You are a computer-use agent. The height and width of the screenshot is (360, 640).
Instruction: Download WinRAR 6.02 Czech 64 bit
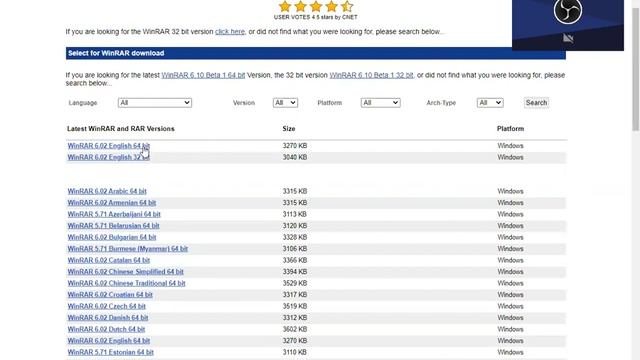pos(107,306)
